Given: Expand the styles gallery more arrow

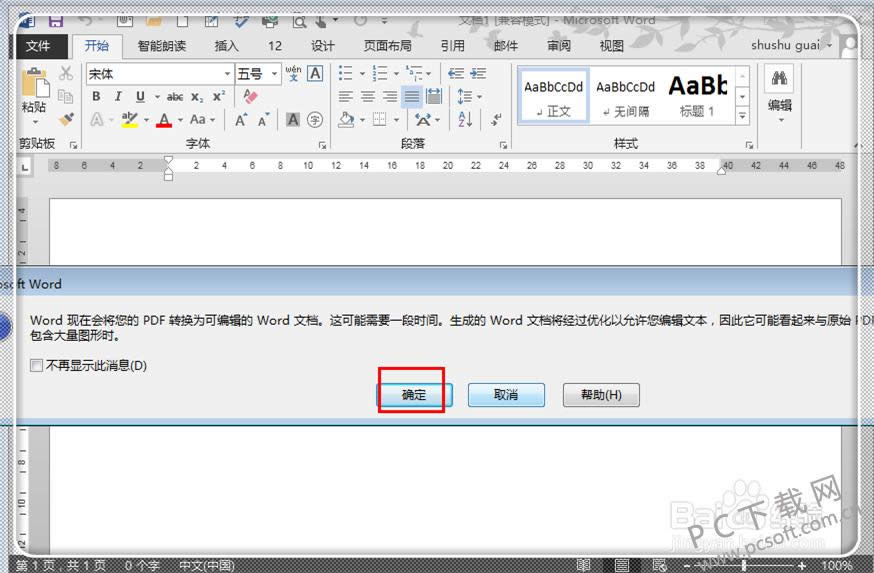Looking at the screenshot, I should point(742,115).
